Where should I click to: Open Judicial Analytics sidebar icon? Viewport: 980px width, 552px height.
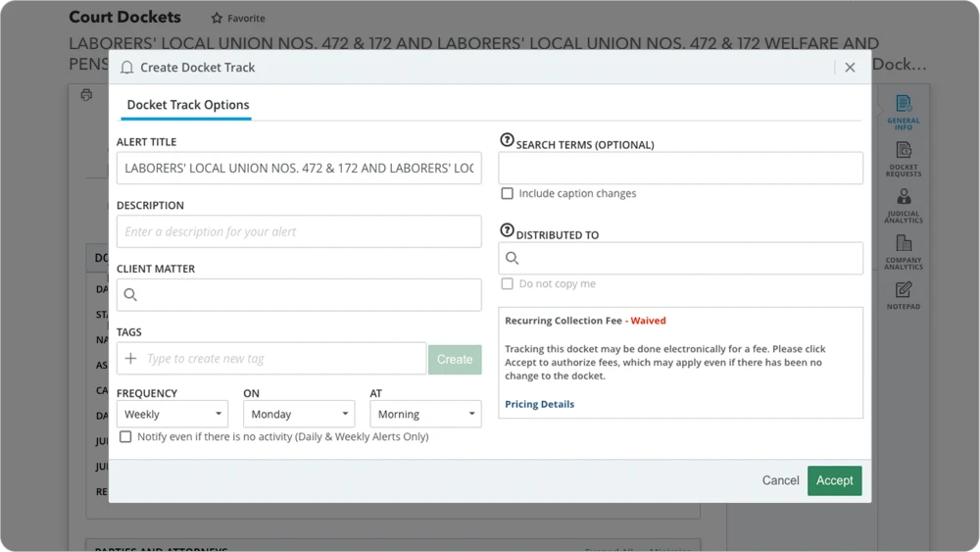coord(904,206)
